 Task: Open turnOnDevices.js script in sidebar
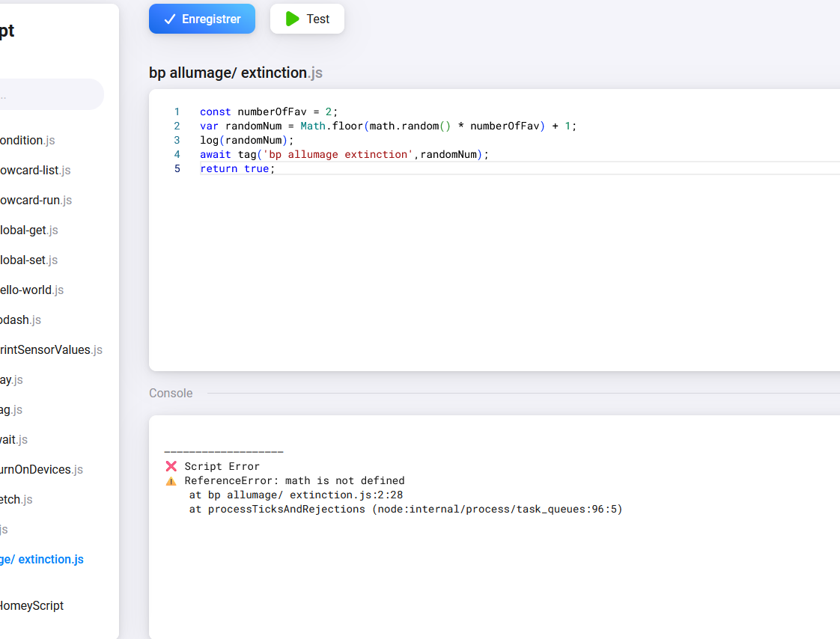pos(42,470)
